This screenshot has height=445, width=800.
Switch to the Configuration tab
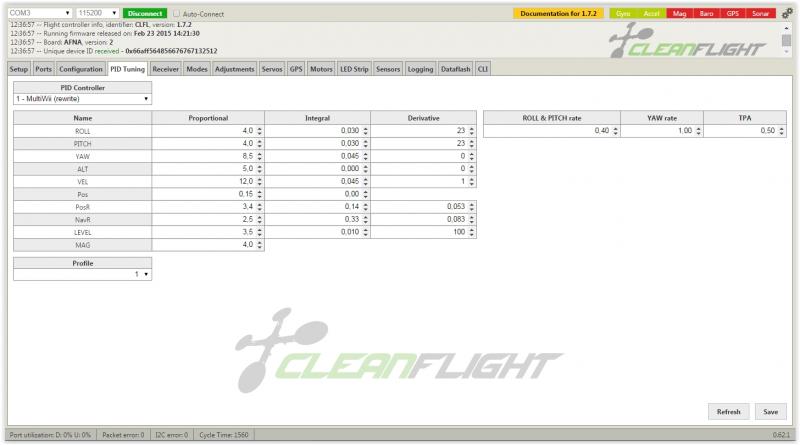click(x=81, y=69)
